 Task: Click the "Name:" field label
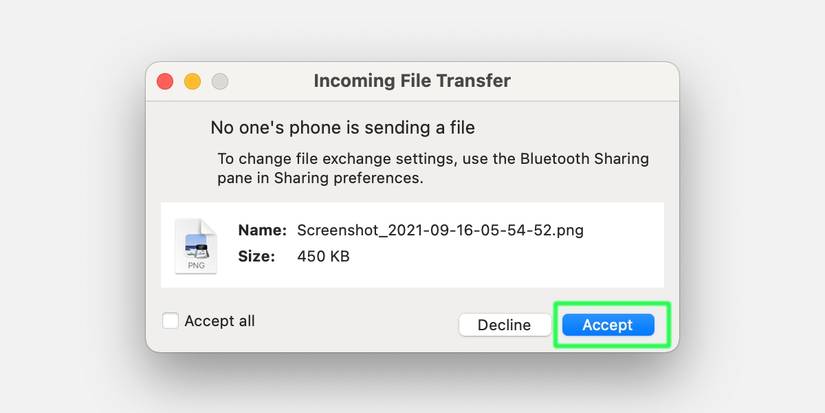point(262,230)
